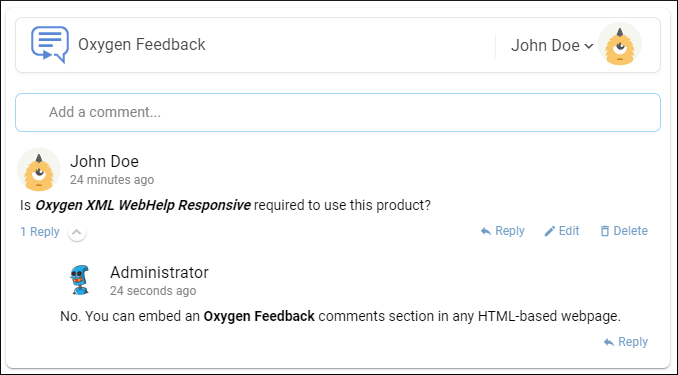Click the Oxygen Feedback title text
678x375 pixels.
point(142,45)
